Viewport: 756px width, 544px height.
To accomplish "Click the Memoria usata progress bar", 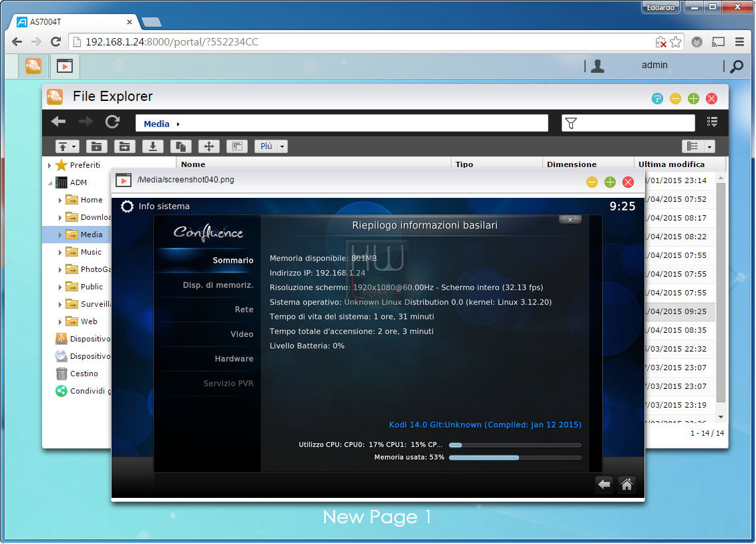I will [x=515, y=458].
